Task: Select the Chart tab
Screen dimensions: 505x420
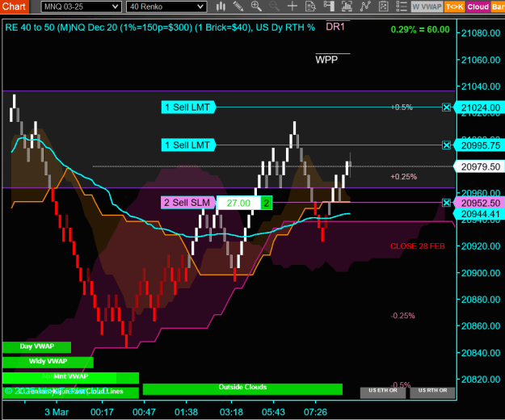Action: click(x=15, y=6)
